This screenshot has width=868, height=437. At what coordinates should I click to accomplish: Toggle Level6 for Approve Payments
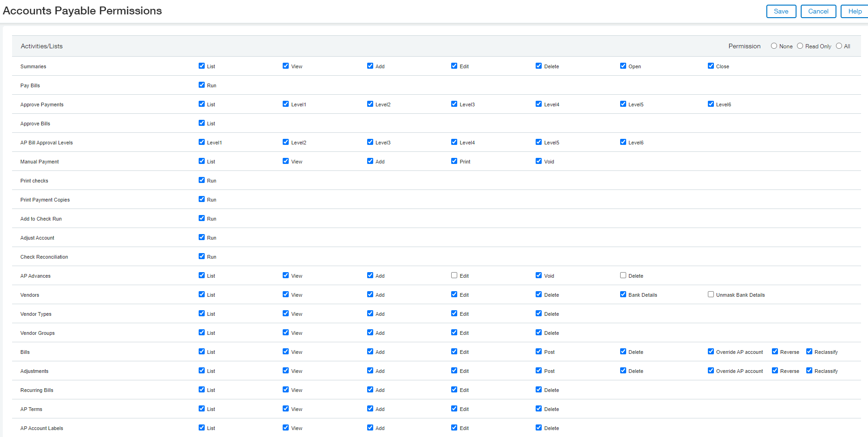point(711,104)
